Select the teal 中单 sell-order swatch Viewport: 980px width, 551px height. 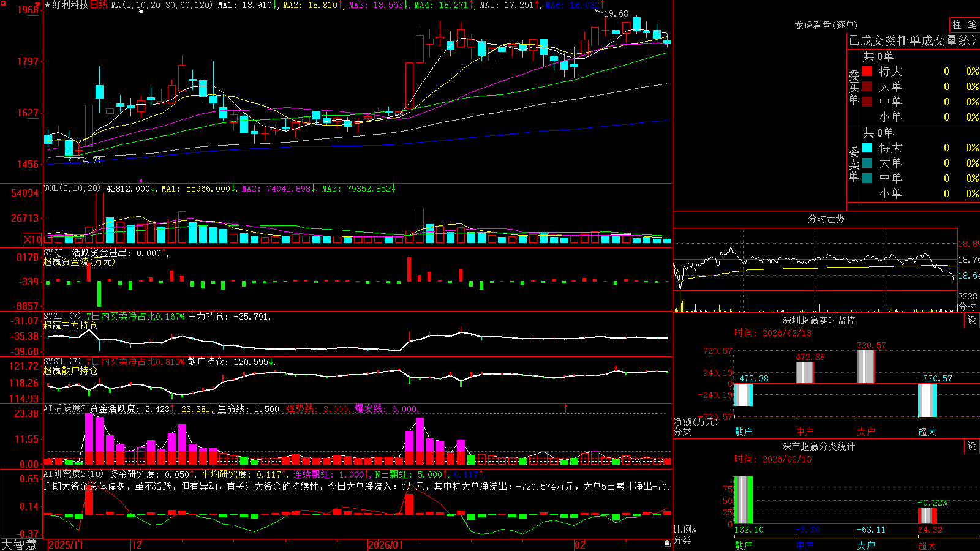(867, 178)
